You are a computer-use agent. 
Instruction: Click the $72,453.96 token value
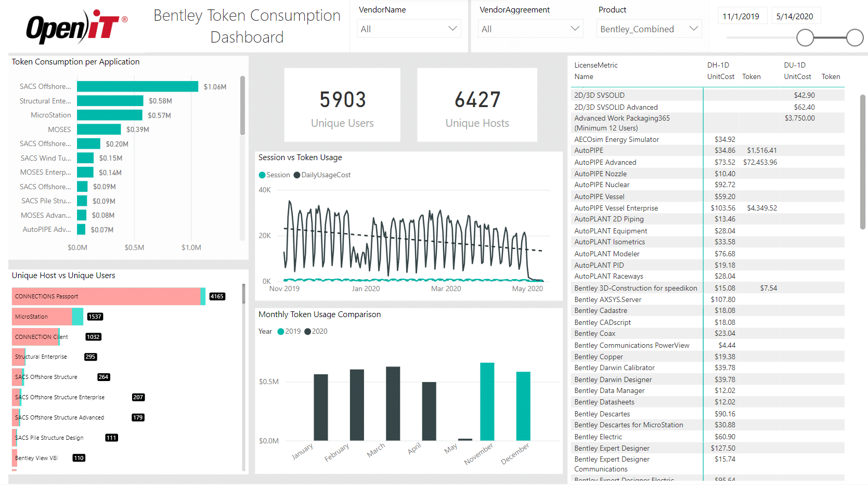click(760, 162)
